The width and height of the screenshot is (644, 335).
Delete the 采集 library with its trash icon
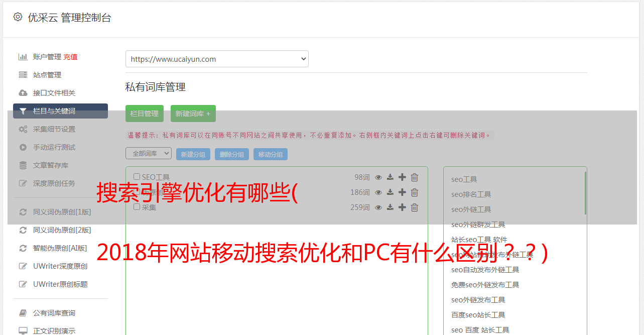(x=415, y=207)
